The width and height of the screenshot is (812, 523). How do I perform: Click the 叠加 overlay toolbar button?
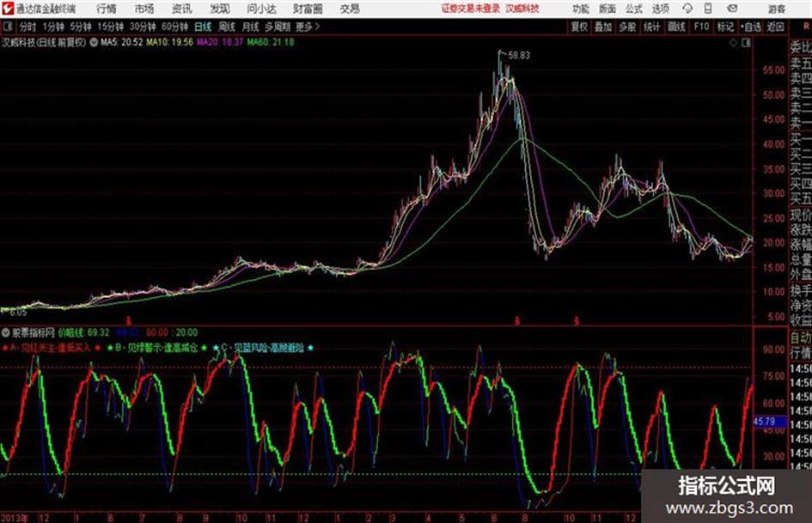pyautogui.click(x=603, y=27)
